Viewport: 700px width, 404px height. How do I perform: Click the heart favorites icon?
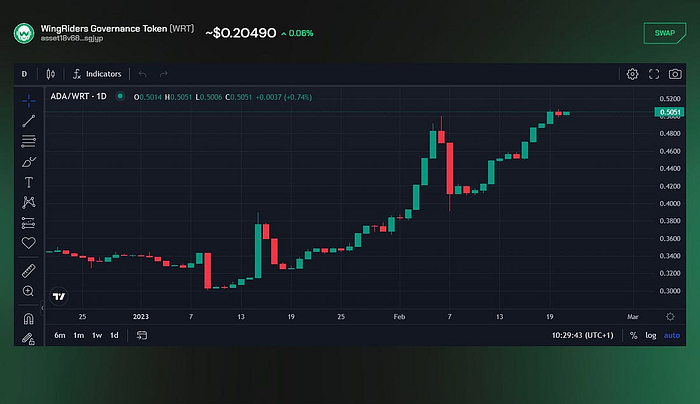point(29,243)
